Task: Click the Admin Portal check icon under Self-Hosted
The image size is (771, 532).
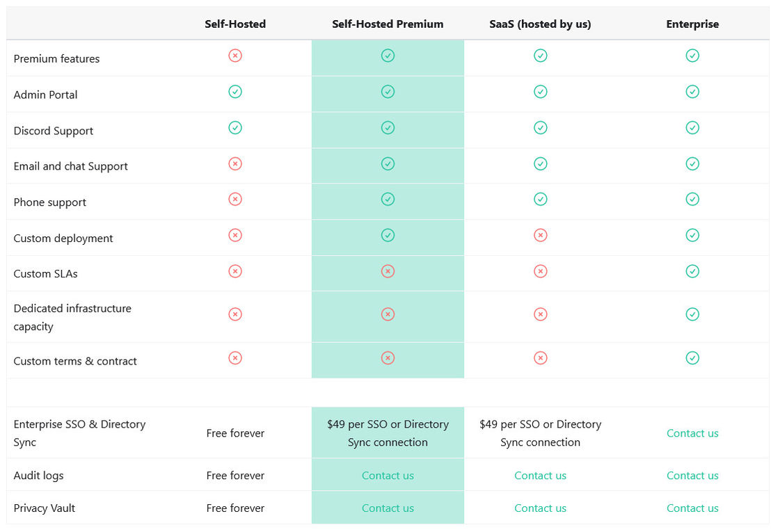Action: 235,91
